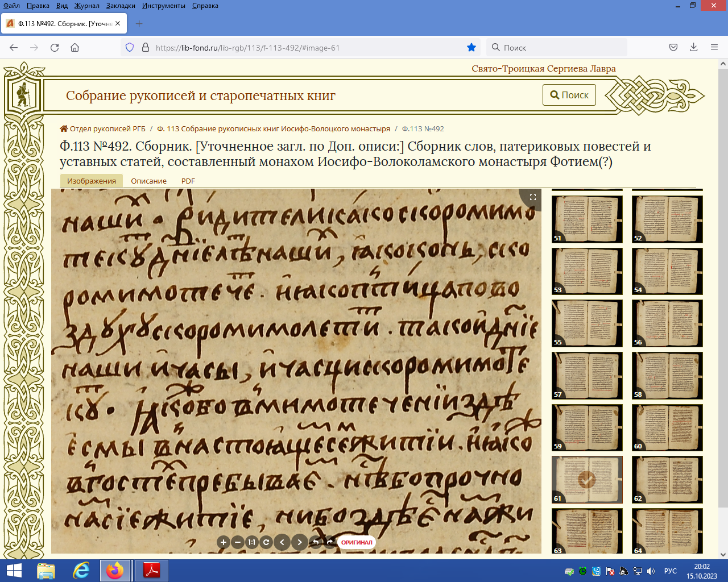Click the browser Поиск search field

[557, 48]
